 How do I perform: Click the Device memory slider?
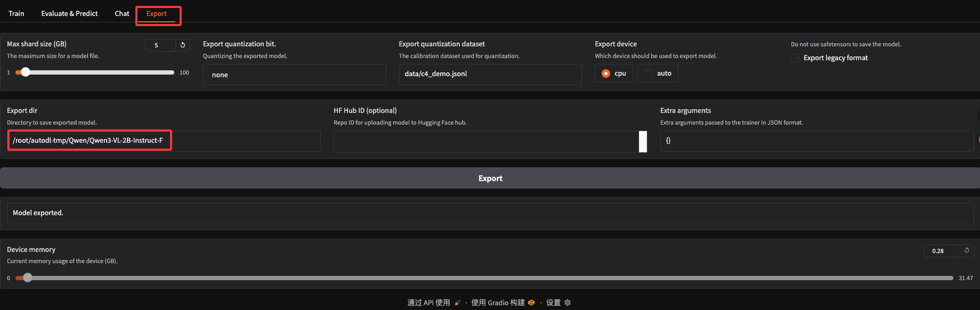484,278
